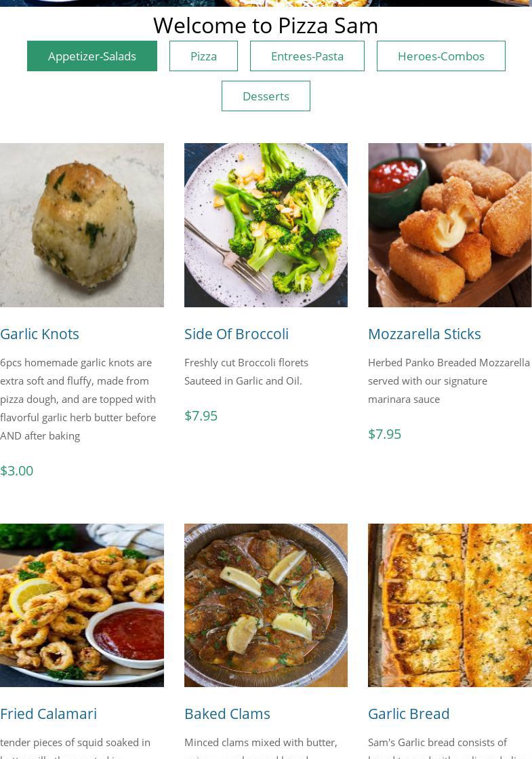Screen dimensions: 532x759
Task: Click the Fried Calamari photo
Action: point(82,605)
